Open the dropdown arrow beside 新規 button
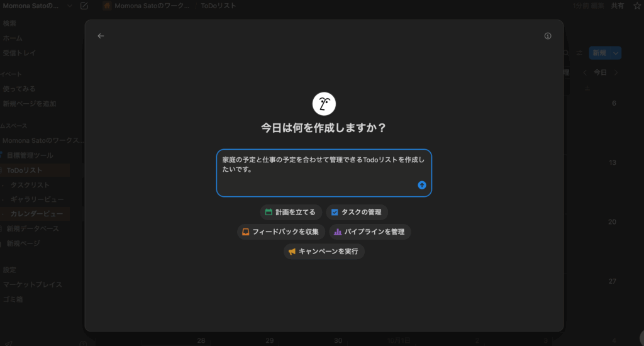Image resolution: width=644 pixels, height=346 pixels. pyautogui.click(x=616, y=53)
